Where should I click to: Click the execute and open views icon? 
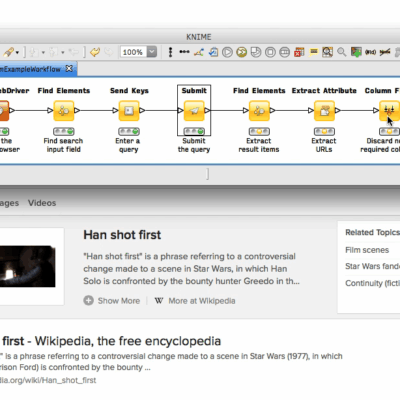[x=256, y=52]
